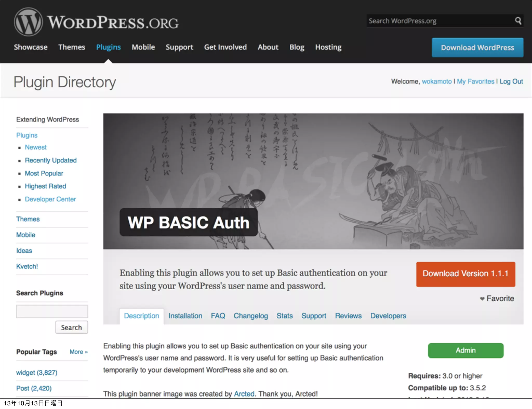Open the Themes navigation menu item
This screenshot has height=409, width=532.
pyautogui.click(x=71, y=47)
